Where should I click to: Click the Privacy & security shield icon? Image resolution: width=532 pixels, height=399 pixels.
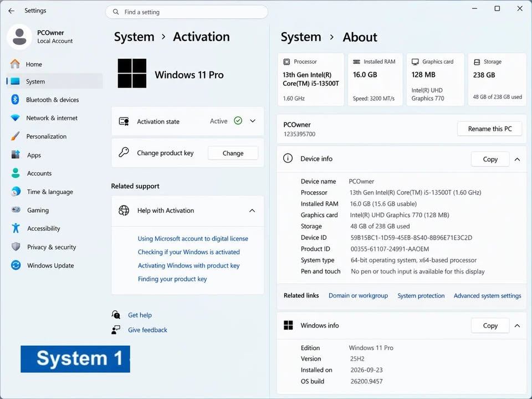16,247
